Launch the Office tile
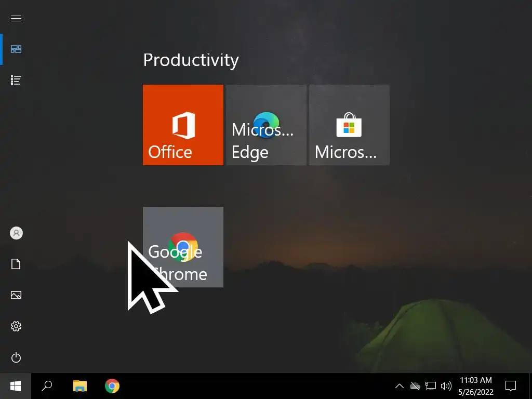532x399 pixels. 183,125
